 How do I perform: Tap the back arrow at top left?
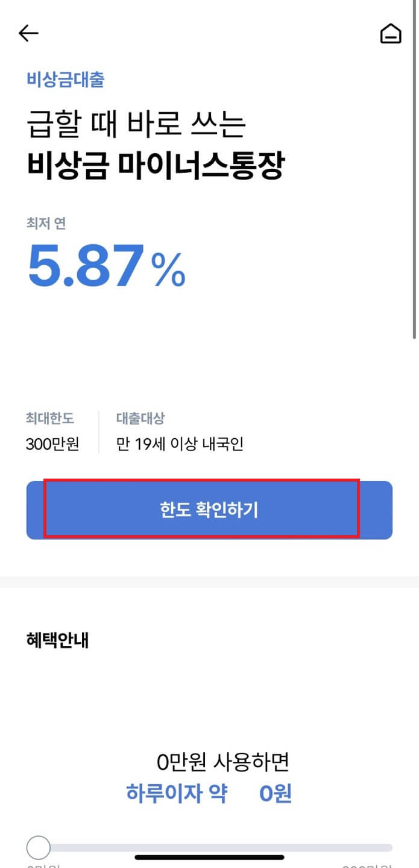(28, 33)
